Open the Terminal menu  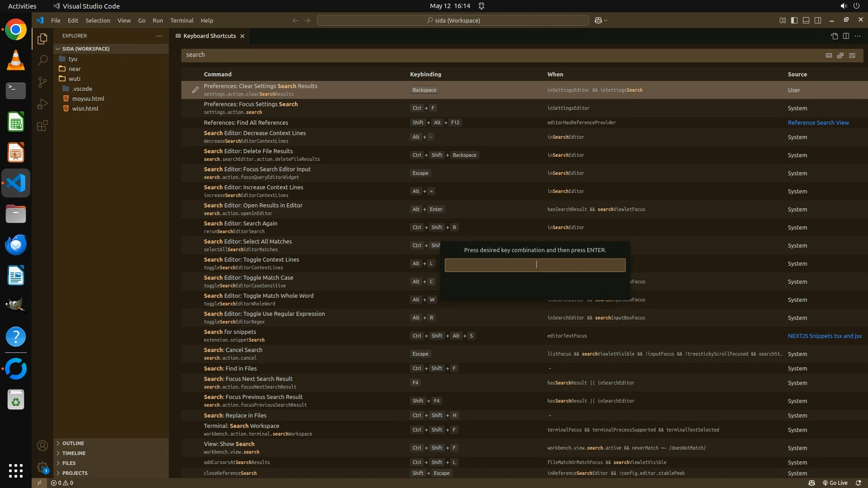(182, 20)
